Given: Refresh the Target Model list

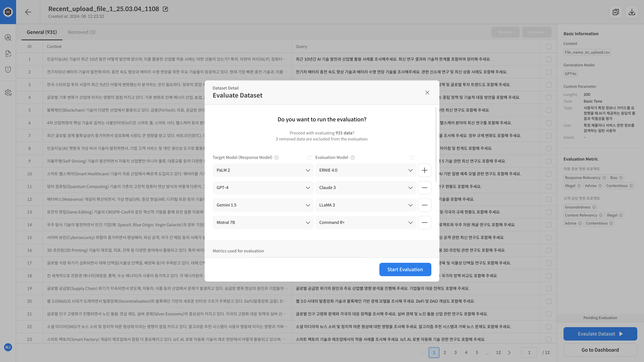Looking at the screenshot, I should [x=309, y=157].
